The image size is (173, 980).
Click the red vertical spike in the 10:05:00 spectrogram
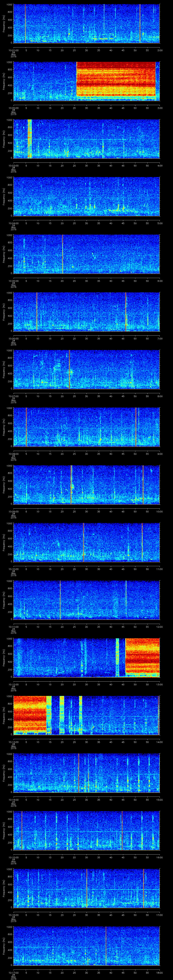point(62,254)
